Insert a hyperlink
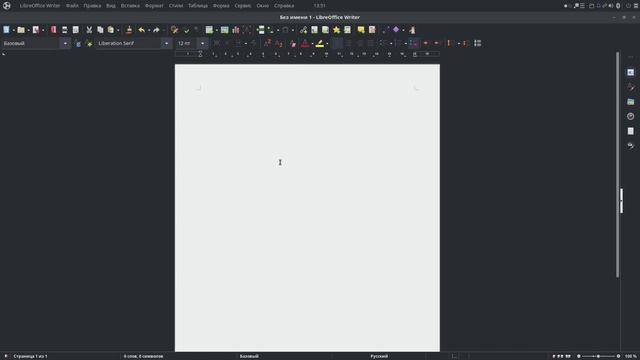The image size is (640, 360). click(303, 30)
